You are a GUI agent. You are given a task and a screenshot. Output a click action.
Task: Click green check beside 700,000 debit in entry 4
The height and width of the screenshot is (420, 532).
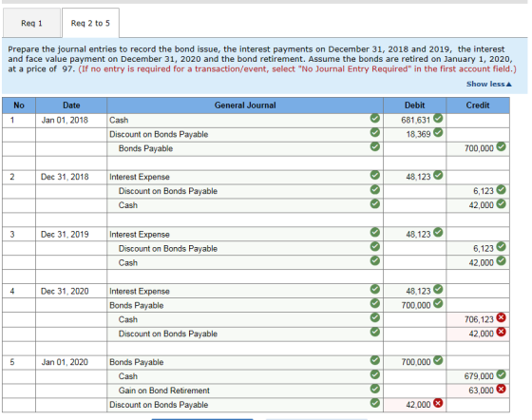(x=438, y=303)
